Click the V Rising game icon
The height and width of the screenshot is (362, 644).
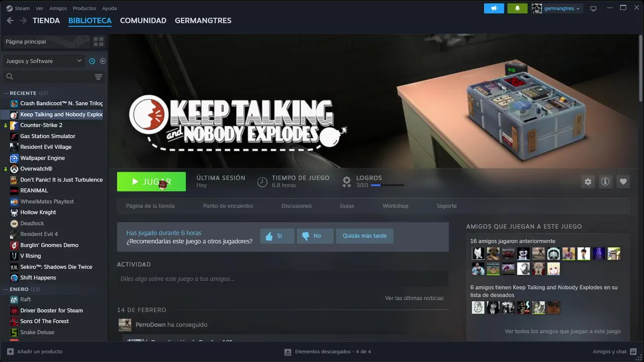click(x=14, y=256)
